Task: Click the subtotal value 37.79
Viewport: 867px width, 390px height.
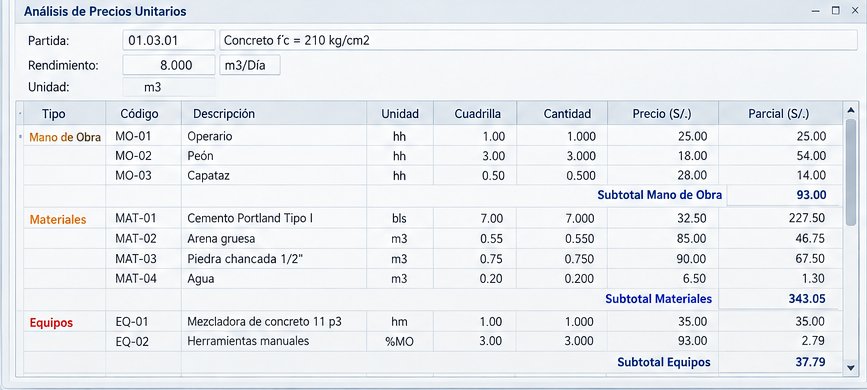Action: (812, 362)
